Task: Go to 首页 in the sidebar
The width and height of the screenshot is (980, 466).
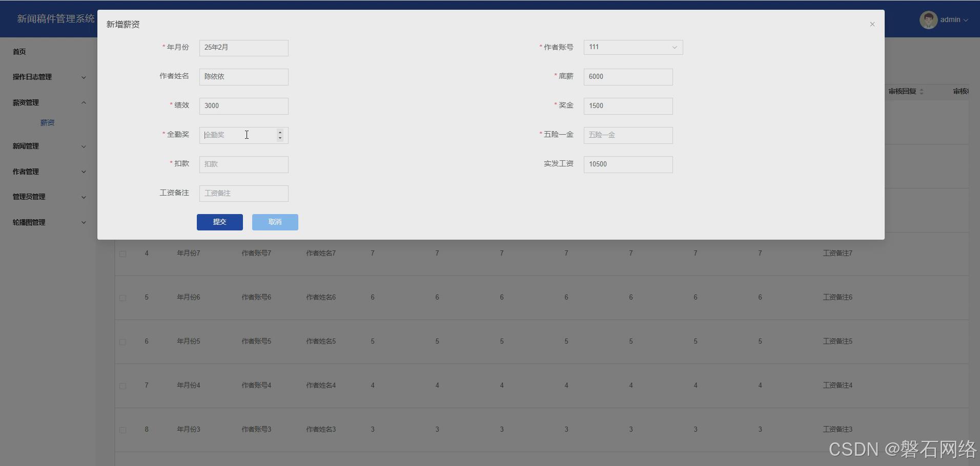Action: coord(19,52)
